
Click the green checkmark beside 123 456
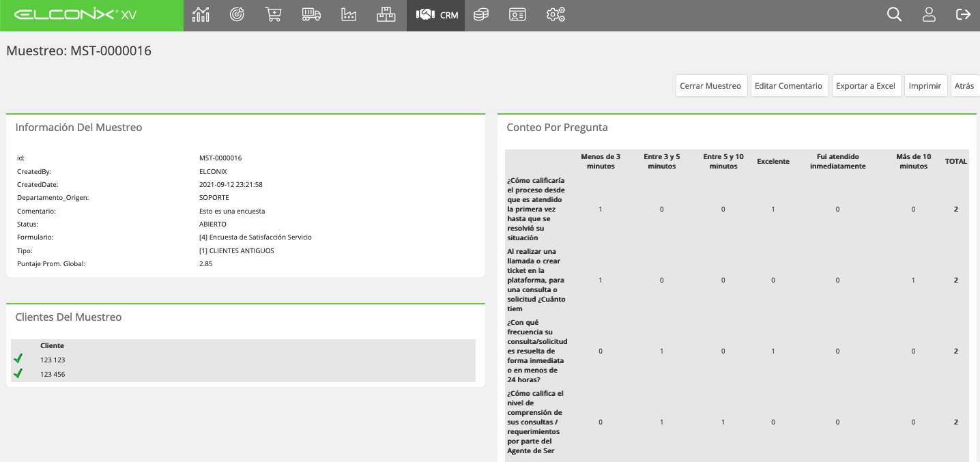pyautogui.click(x=18, y=373)
